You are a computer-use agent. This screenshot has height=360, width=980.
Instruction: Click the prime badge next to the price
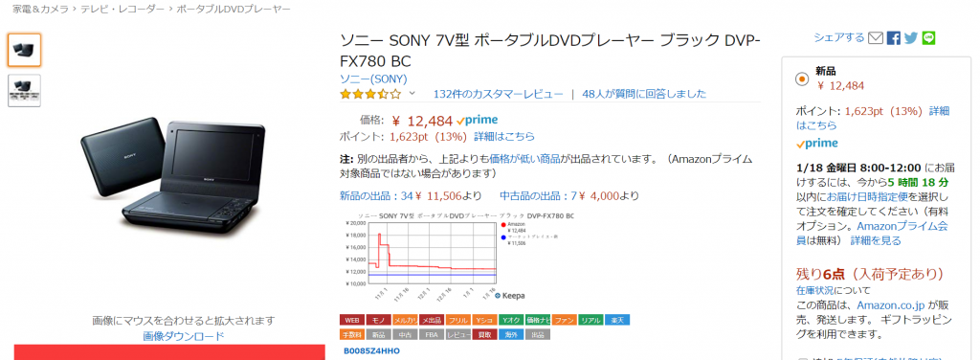click(477, 120)
